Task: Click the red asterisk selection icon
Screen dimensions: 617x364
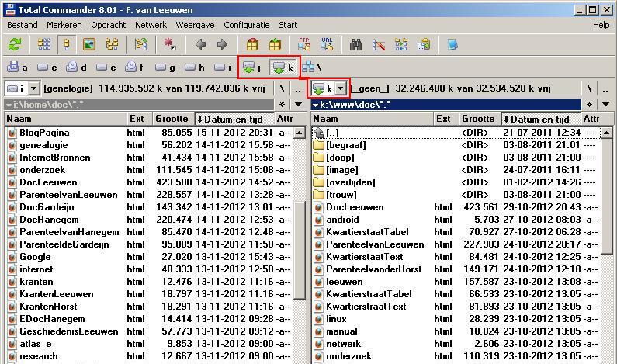Action: pyautogui.click(x=170, y=44)
